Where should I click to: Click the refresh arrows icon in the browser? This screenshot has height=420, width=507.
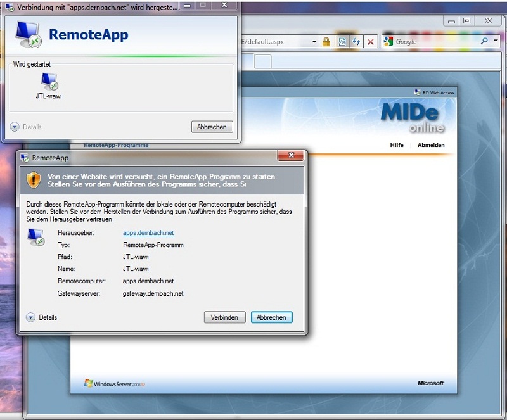point(356,41)
